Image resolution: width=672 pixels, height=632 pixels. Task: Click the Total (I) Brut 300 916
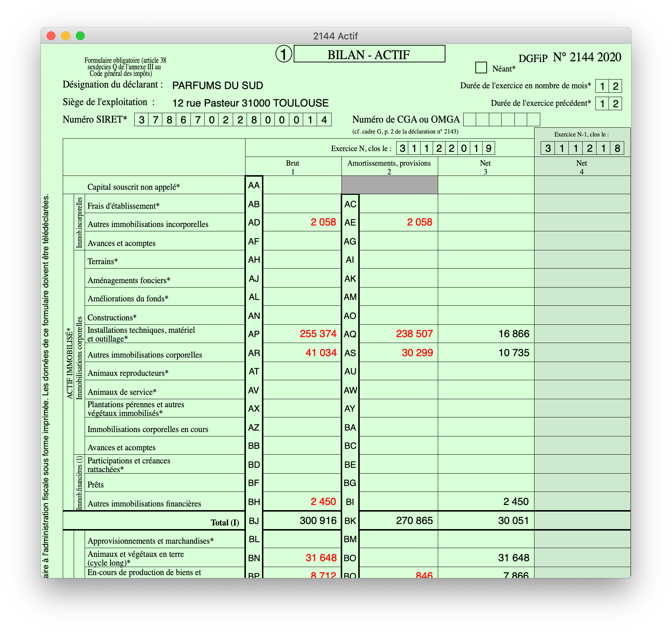(x=318, y=520)
